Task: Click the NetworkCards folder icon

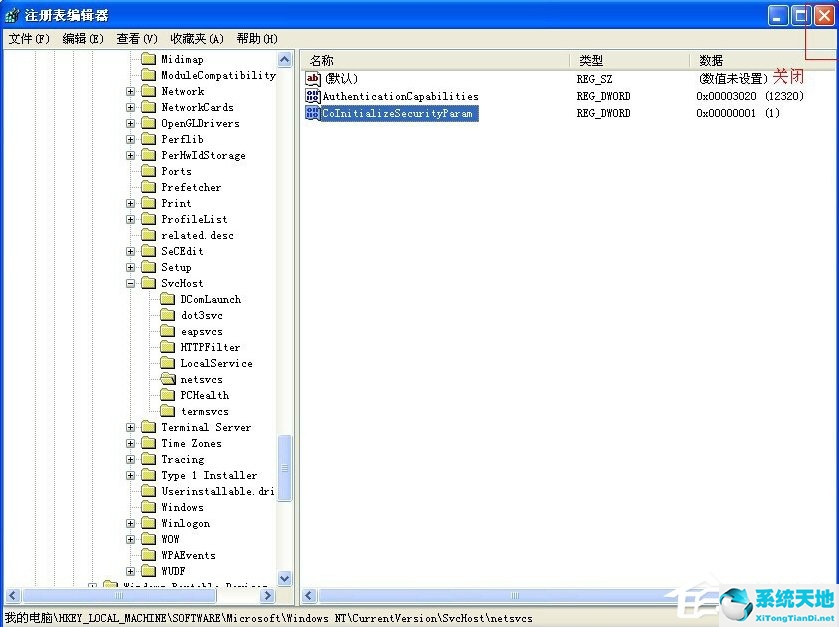Action: click(148, 107)
